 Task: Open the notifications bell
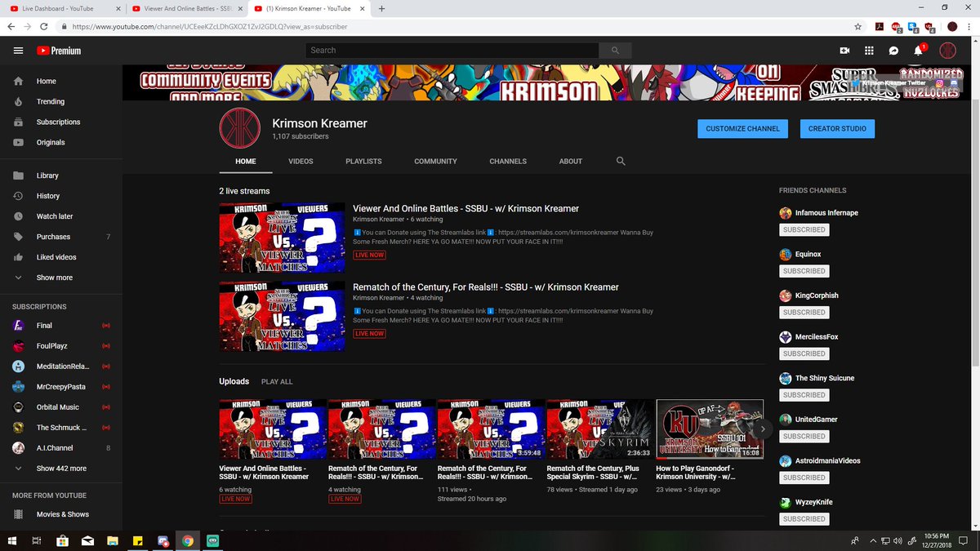pyautogui.click(x=919, y=51)
